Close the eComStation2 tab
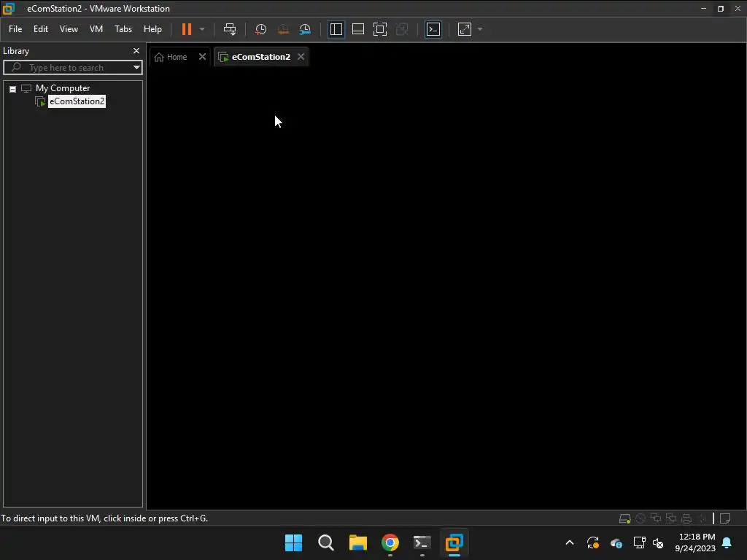This screenshot has height=560, width=747. click(x=301, y=57)
